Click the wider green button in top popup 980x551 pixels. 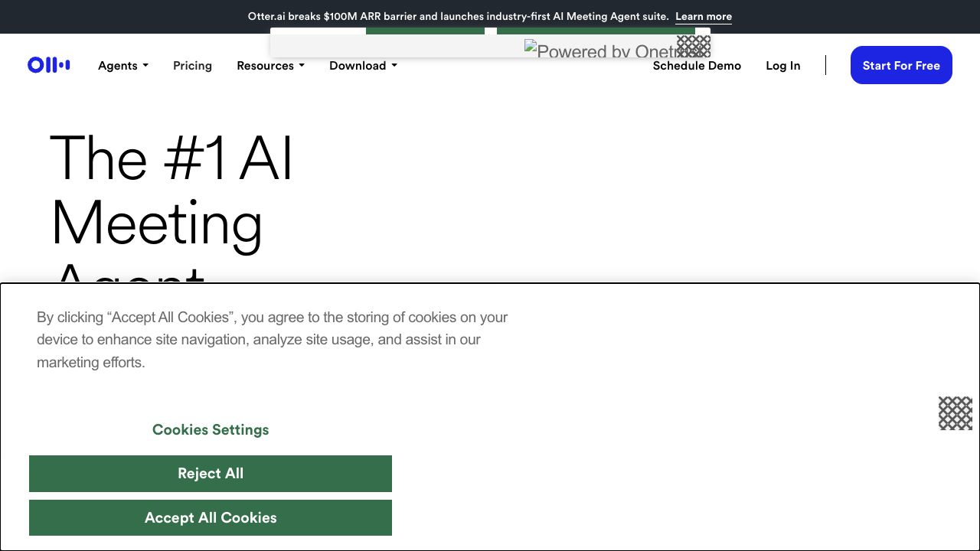pos(596,31)
